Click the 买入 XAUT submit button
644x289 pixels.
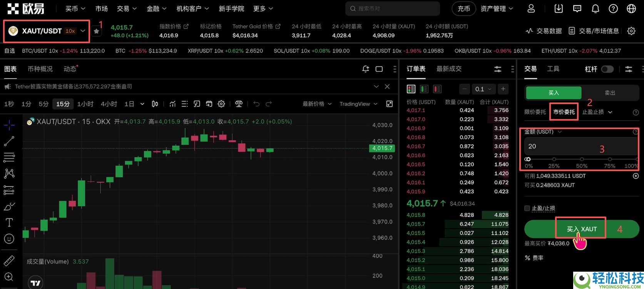(582, 229)
